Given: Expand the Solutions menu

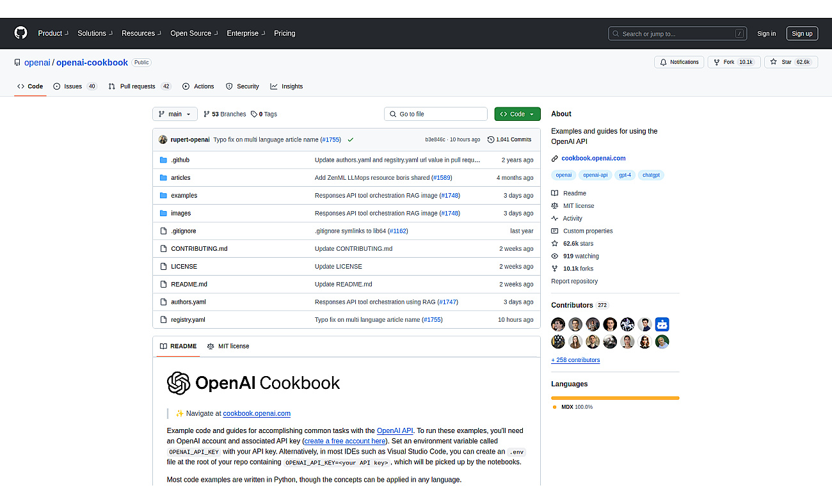Looking at the screenshot, I should point(95,33).
